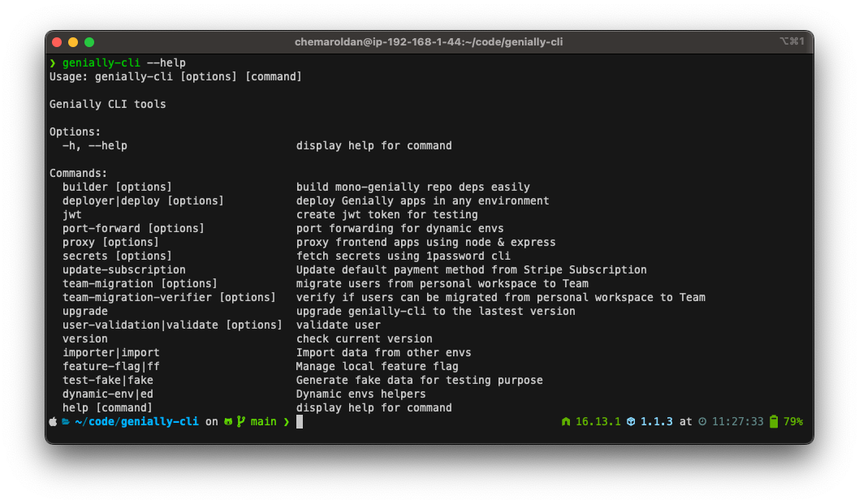Click the 'update-subscription' command
Screen dimensions: 859x504
123,270
